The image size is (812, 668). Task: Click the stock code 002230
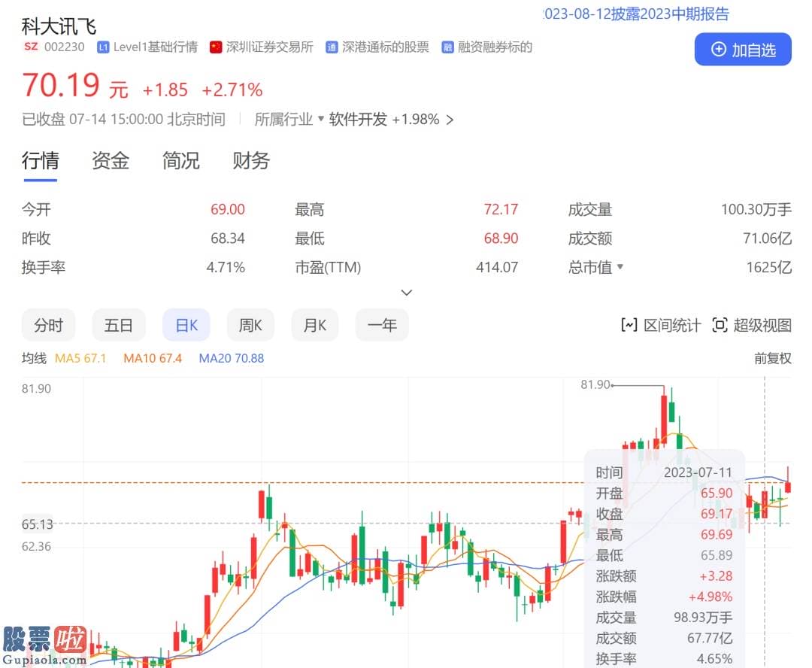coord(64,47)
